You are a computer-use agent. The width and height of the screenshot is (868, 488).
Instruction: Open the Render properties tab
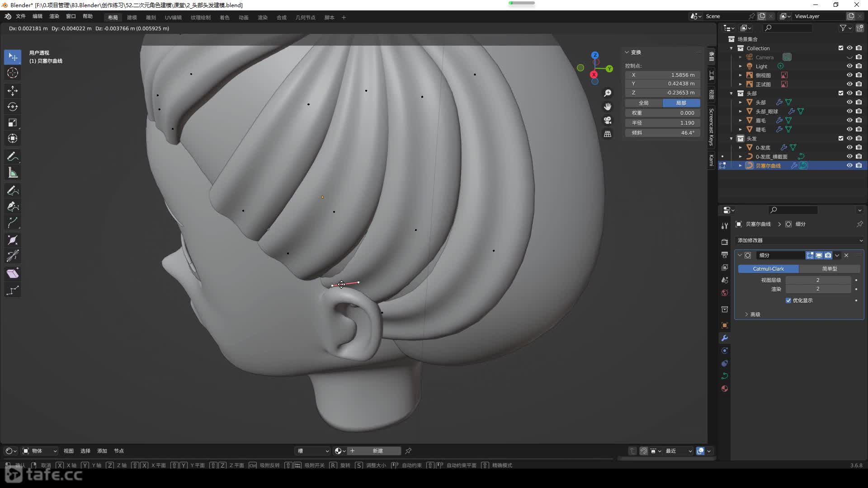click(x=725, y=242)
